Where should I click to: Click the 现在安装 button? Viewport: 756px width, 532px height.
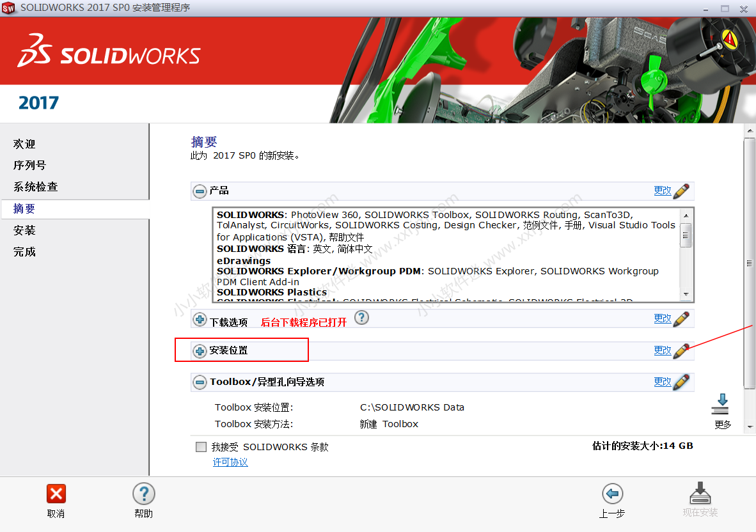click(x=700, y=500)
